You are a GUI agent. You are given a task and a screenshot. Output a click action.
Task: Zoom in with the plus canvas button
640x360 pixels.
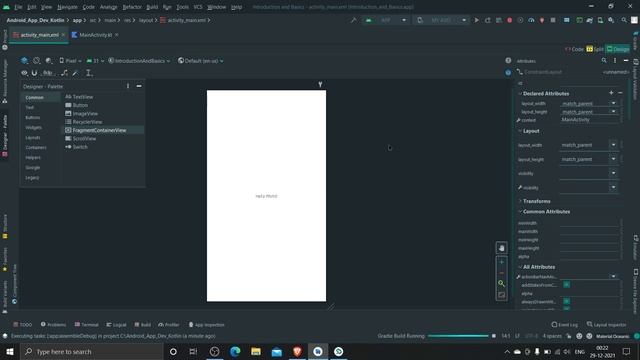click(501, 262)
